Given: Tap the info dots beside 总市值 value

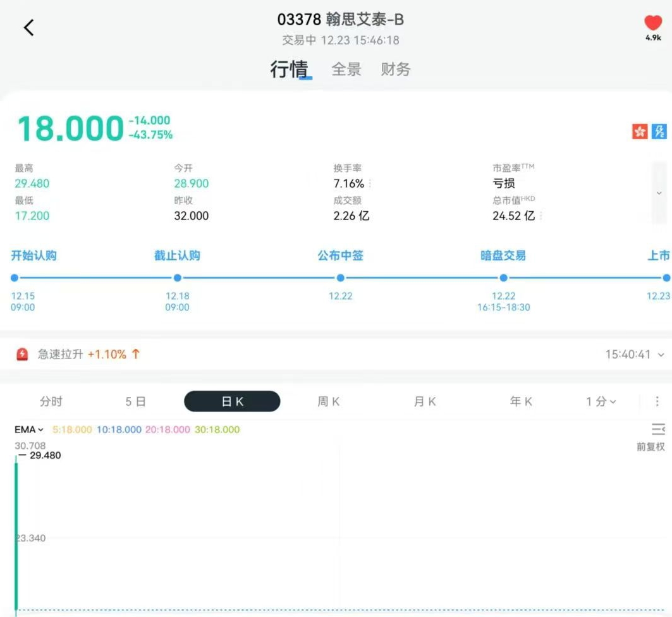Looking at the screenshot, I should point(542,216).
